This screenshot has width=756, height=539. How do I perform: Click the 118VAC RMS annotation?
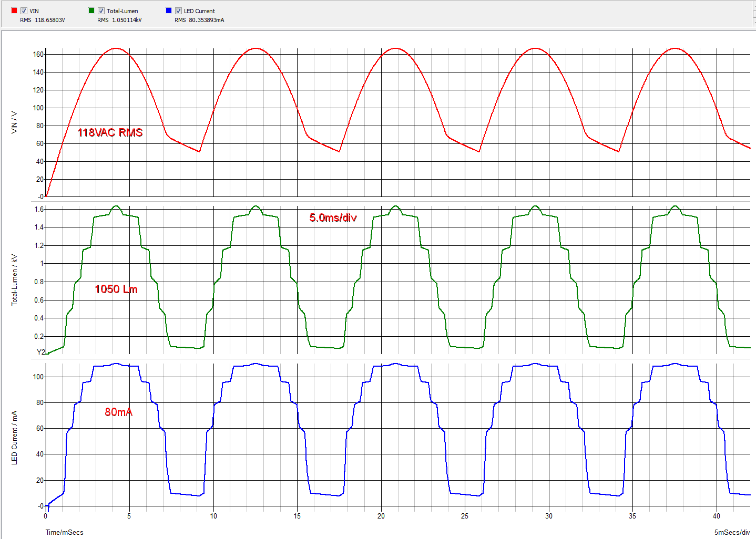110,132
